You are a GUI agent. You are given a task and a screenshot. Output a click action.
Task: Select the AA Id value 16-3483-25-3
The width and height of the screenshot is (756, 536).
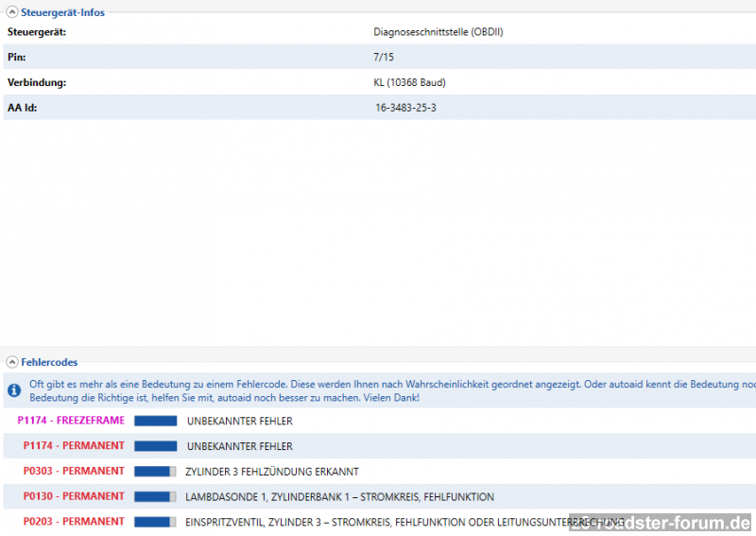pos(405,108)
